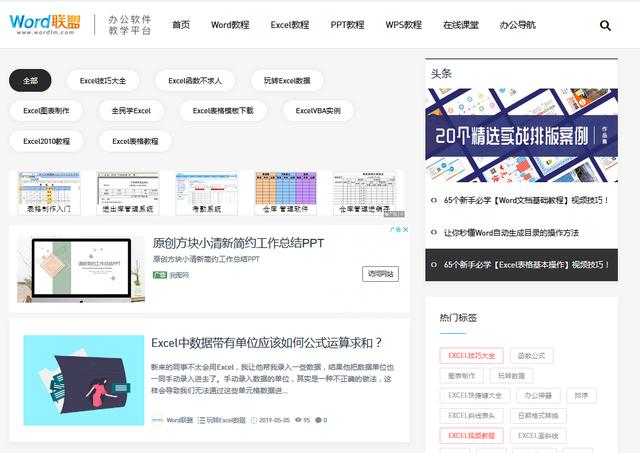Click the EXCEL快捷键大全 hot tag
This screenshot has width=640, height=453.
[x=475, y=395]
